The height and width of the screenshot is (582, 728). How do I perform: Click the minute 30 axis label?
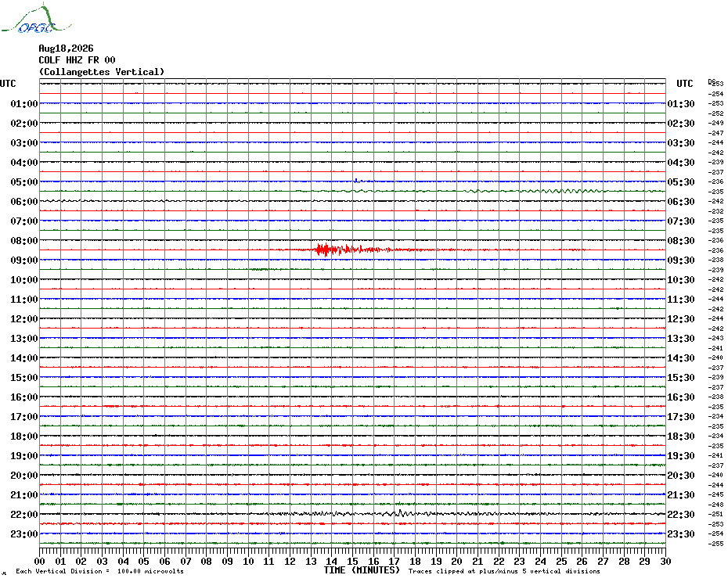[x=666, y=562]
